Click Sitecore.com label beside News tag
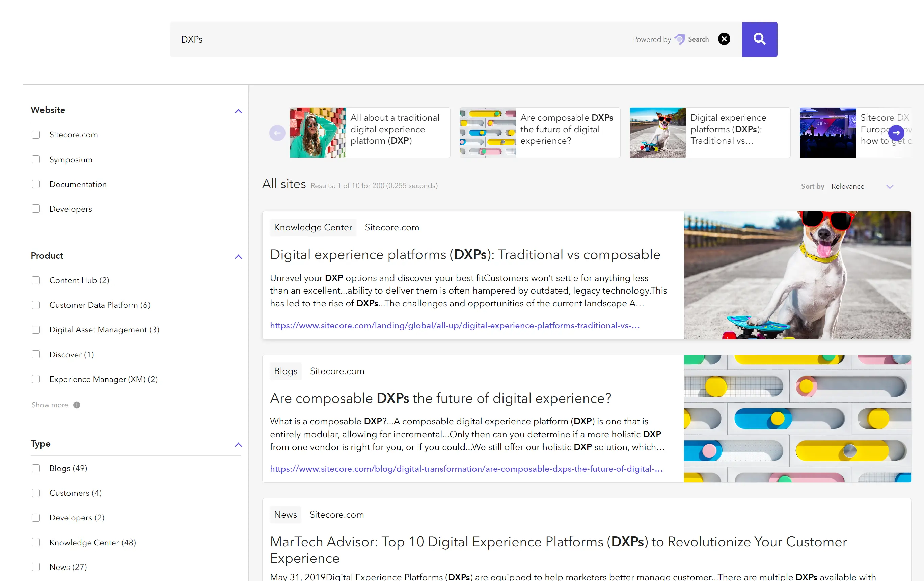The width and height of the screenshot is (924, 581). pyautogui.click(x=336, y=515)
